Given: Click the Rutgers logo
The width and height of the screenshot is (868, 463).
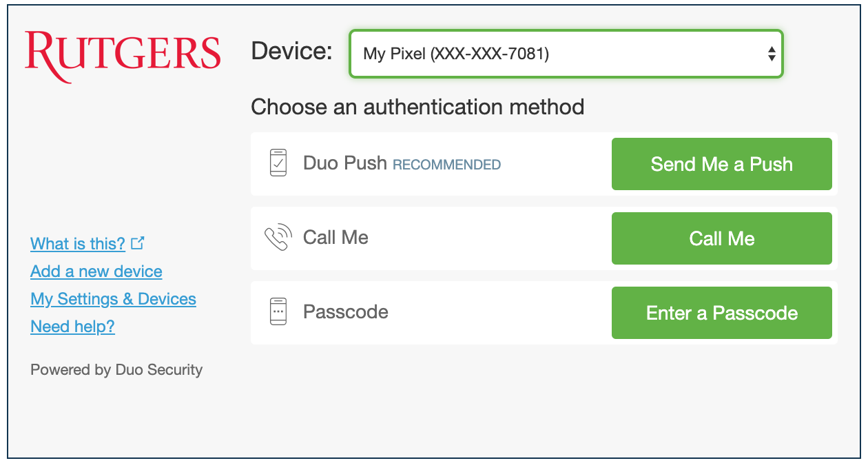Looking at the screenshot, I should coord(123,56).
